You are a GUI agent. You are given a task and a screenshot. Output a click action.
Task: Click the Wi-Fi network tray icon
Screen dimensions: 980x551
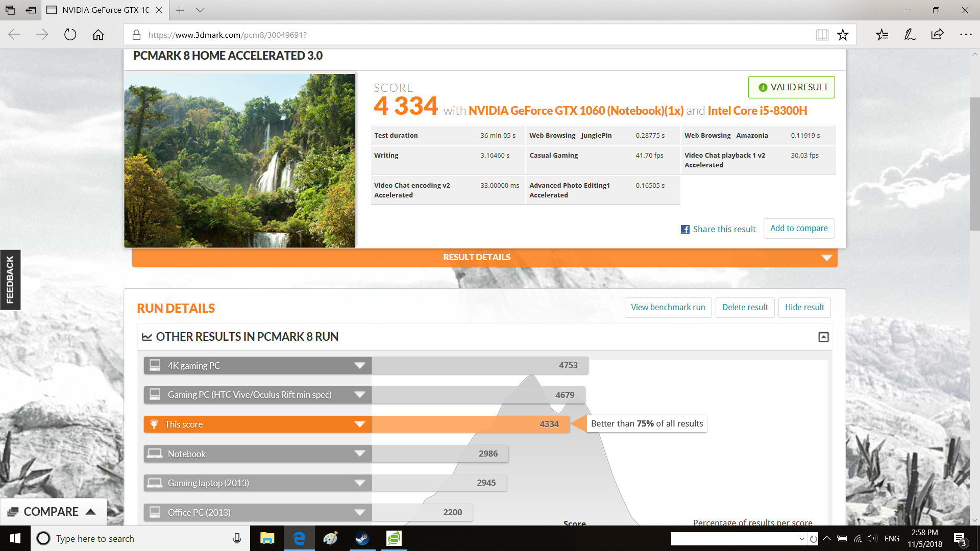857,538
